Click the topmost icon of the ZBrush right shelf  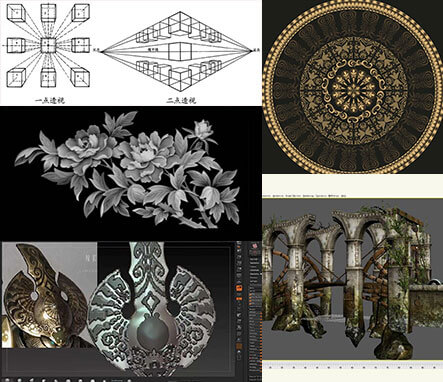[239, 242]
